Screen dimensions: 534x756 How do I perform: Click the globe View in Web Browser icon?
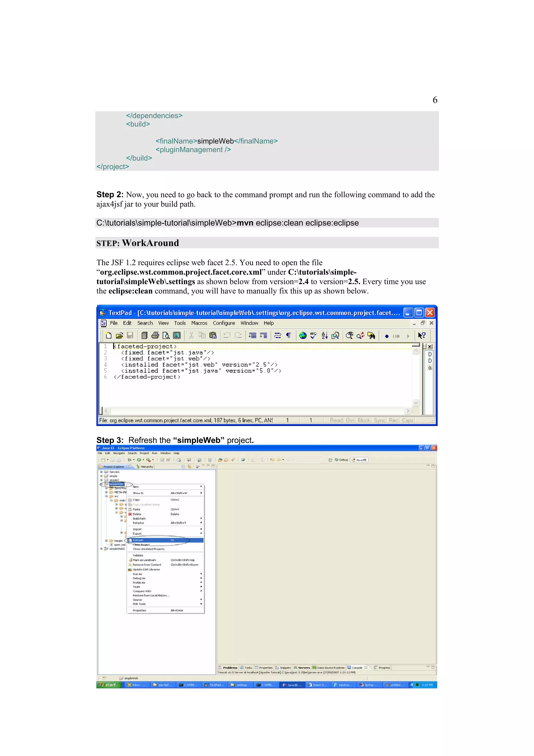tap(303, 335)
